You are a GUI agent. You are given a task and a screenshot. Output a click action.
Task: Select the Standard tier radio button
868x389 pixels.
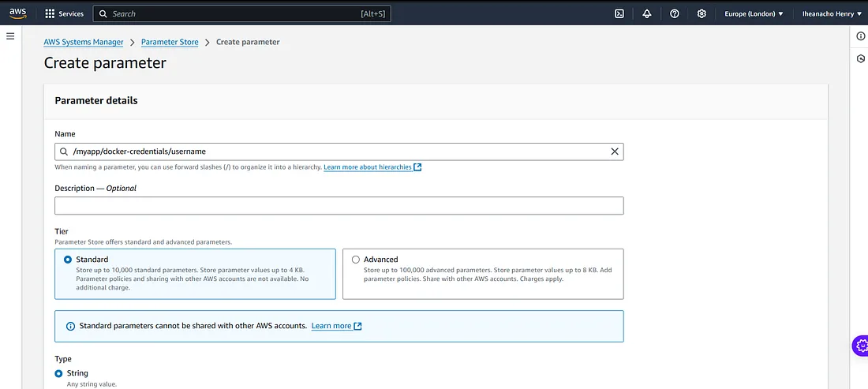[x=68, y=259]
